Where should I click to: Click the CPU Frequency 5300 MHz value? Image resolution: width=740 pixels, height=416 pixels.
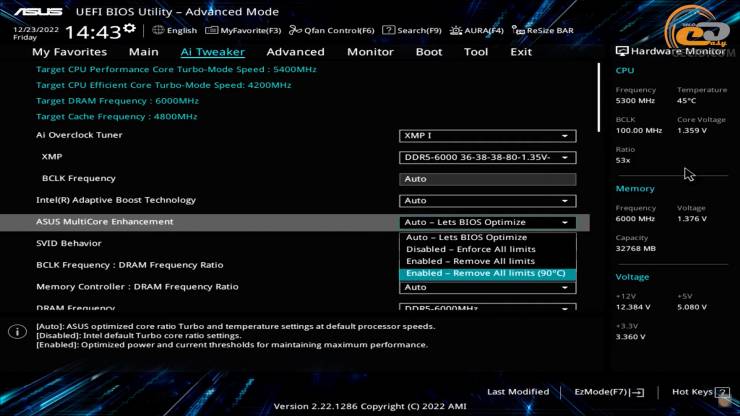[x=635, y=101]
